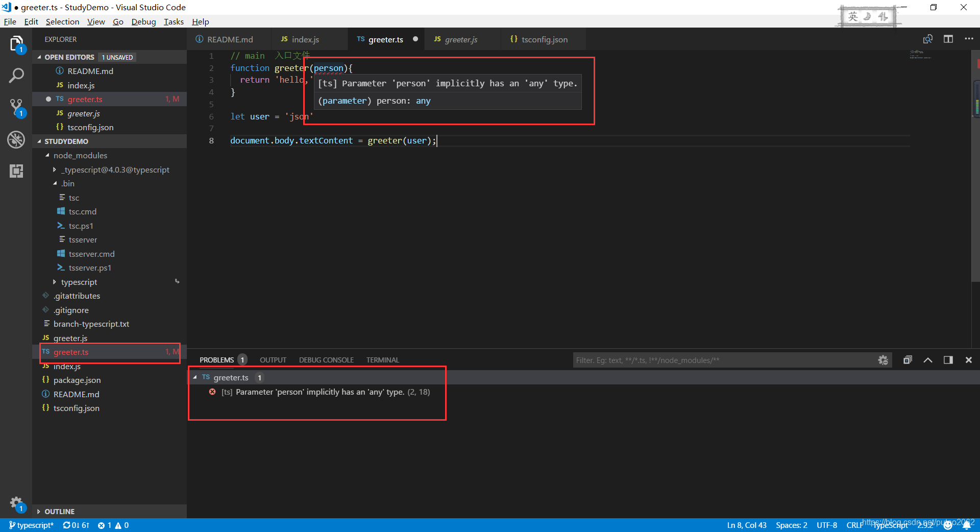Collapse the STUDYDEMO folder section
The height and width of the screenshot is (532, 980).
pyautogui.click(x=39, y=141)
